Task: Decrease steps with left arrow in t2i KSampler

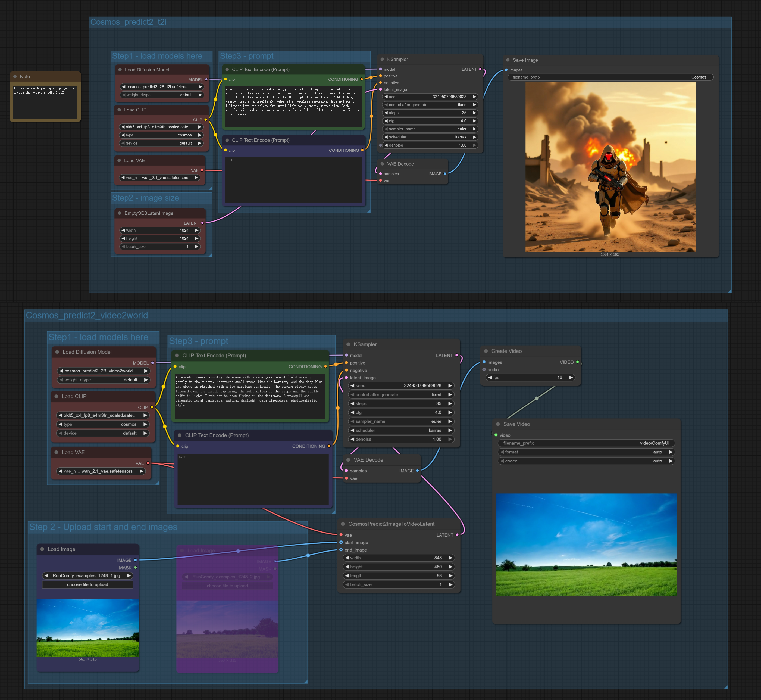Action: [386, 113]
